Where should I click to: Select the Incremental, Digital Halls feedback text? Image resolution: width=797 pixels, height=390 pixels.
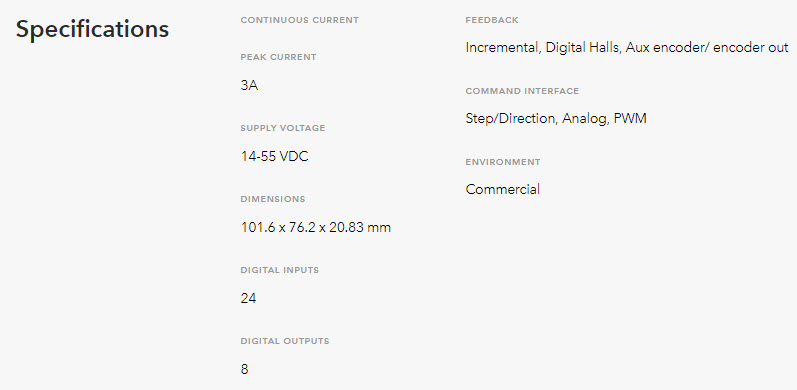pyautogui.click(x=543, y=48)
